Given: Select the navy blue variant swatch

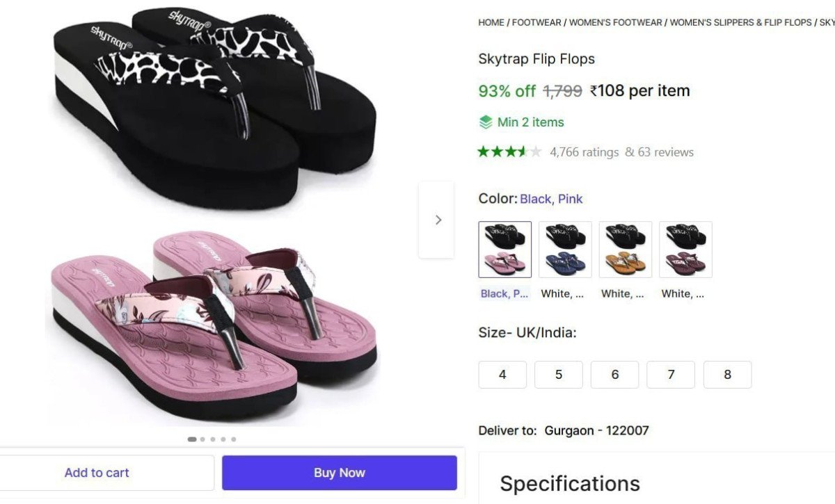Looking at the screenshot, I should coord(565,249).
